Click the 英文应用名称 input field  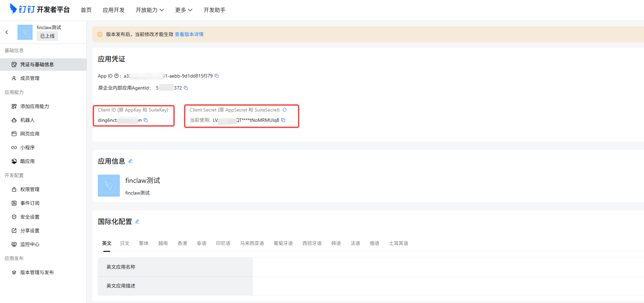pos(448,267)
